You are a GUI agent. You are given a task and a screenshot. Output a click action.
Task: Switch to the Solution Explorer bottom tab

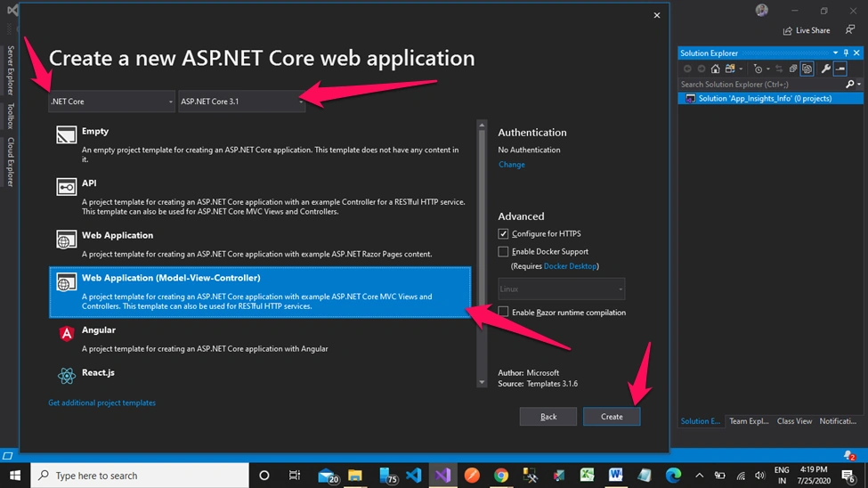coord(701,421)
